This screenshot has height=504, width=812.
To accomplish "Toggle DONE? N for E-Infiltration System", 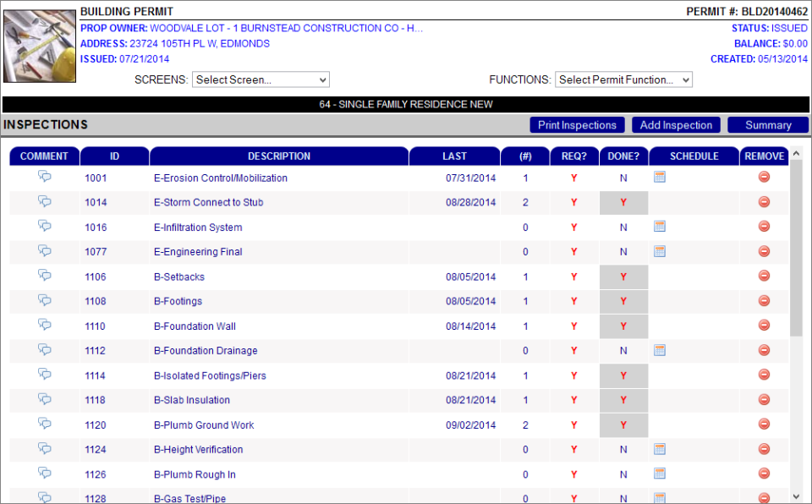I will point(623,227).
